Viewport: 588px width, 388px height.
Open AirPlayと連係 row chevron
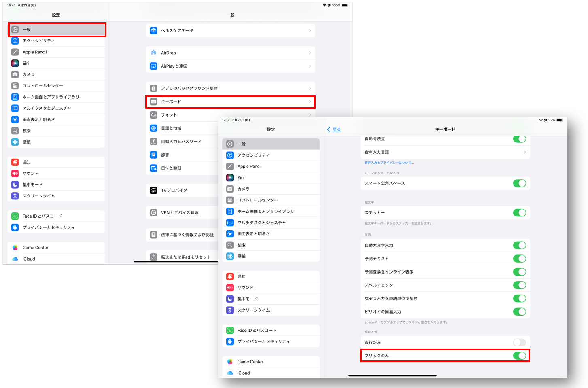pos(310,66)
